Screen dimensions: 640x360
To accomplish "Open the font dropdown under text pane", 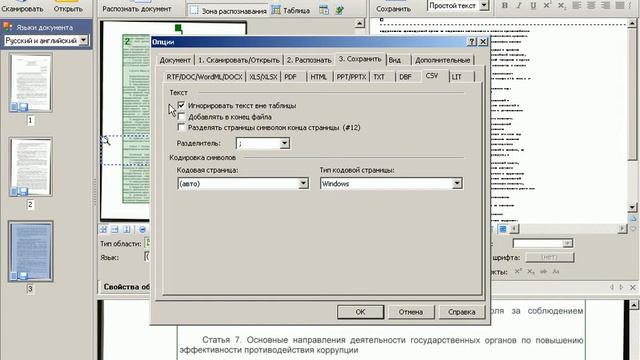I will click(567, 244).
